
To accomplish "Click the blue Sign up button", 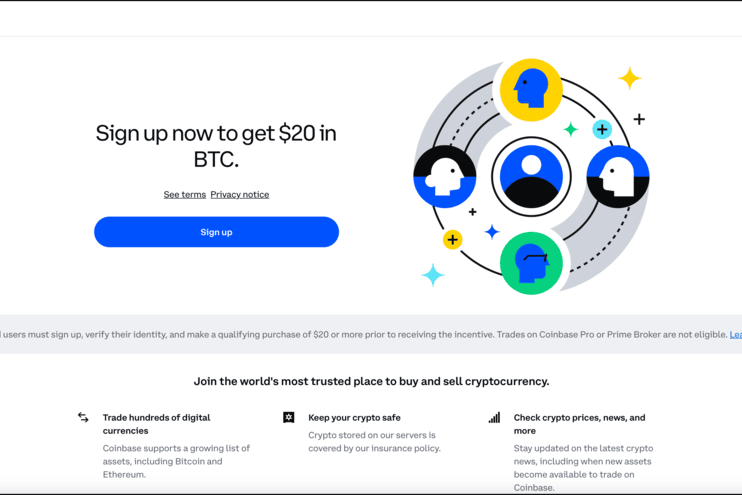I will pyautogui.click(x=216, y=232).
